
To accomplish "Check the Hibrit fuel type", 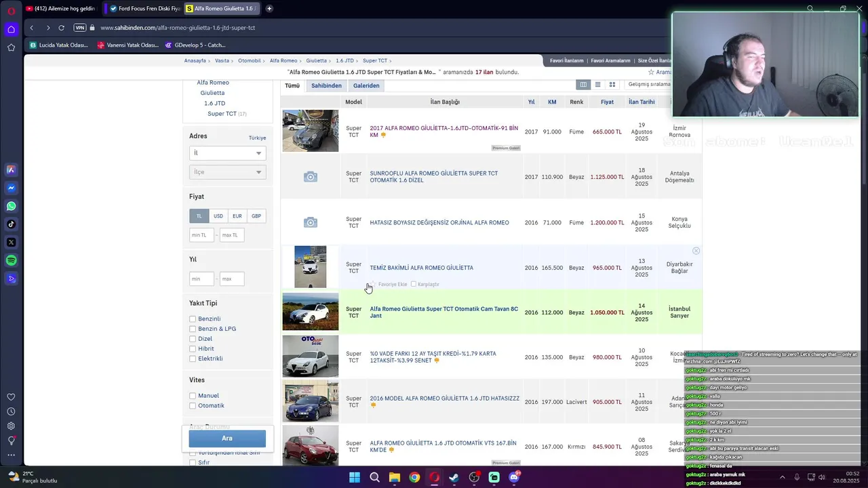I will pyautogui.click(x=193, y=348).
